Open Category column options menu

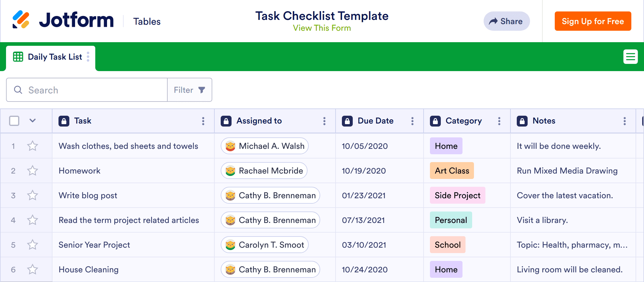(x=499, y=121)
